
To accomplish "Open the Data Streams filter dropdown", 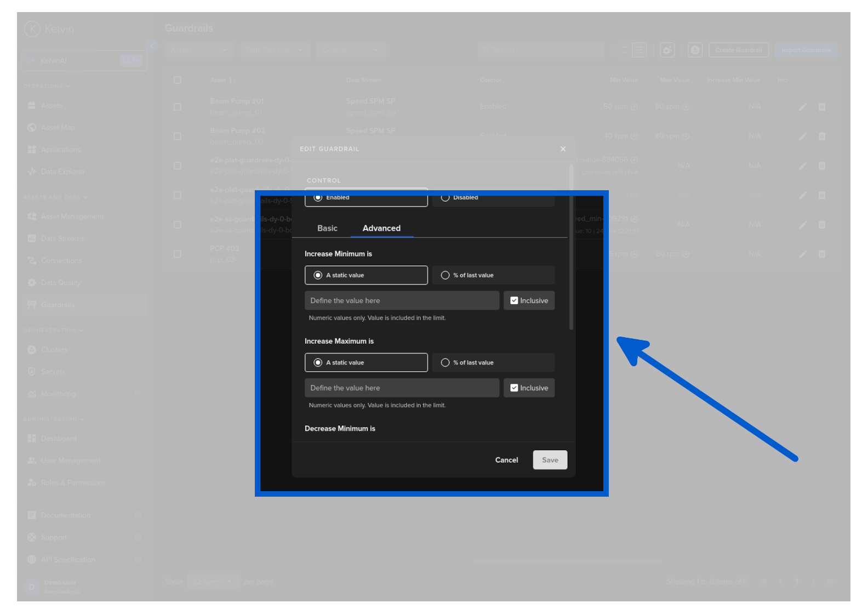I will click(275, 50).
